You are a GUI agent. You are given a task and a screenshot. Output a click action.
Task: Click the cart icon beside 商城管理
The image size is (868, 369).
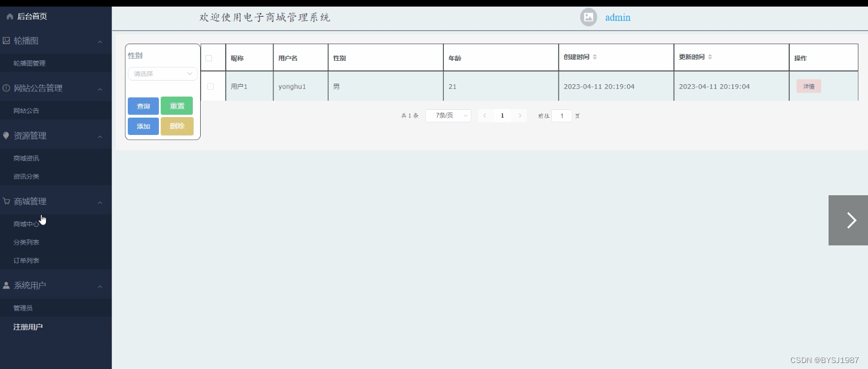tap(7, 201)
